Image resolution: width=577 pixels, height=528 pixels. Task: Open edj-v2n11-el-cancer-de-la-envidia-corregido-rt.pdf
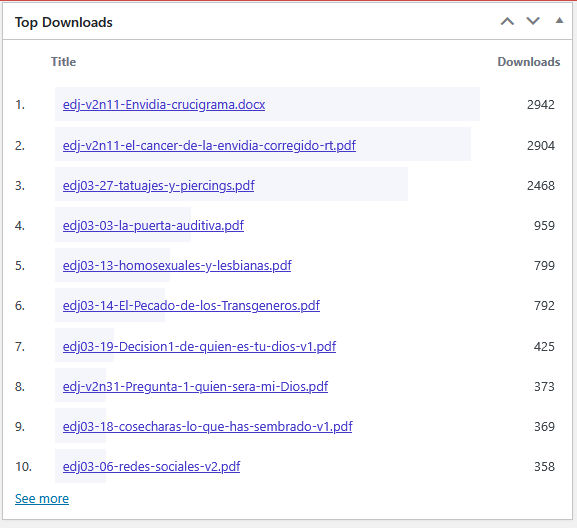tap(209, 146)
